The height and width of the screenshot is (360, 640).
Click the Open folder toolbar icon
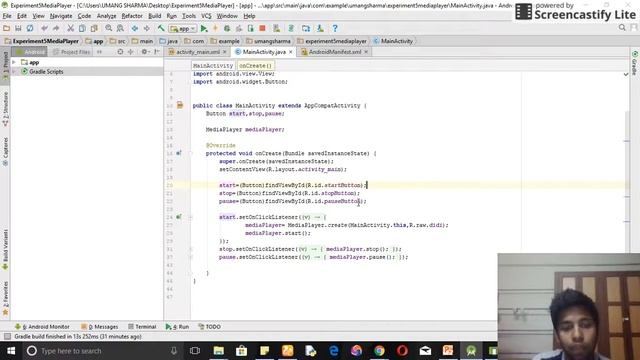pyautogui.click(x=7, y=28)
